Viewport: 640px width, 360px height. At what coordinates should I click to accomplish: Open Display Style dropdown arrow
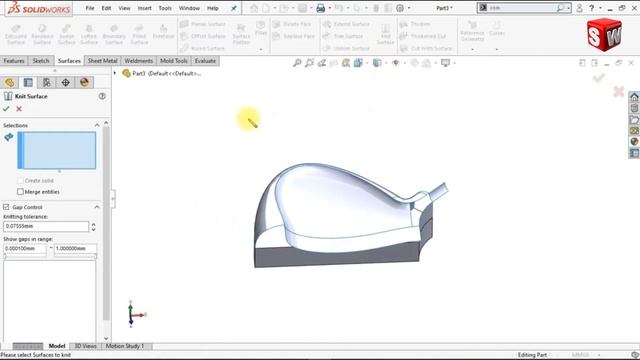(386, 63)
